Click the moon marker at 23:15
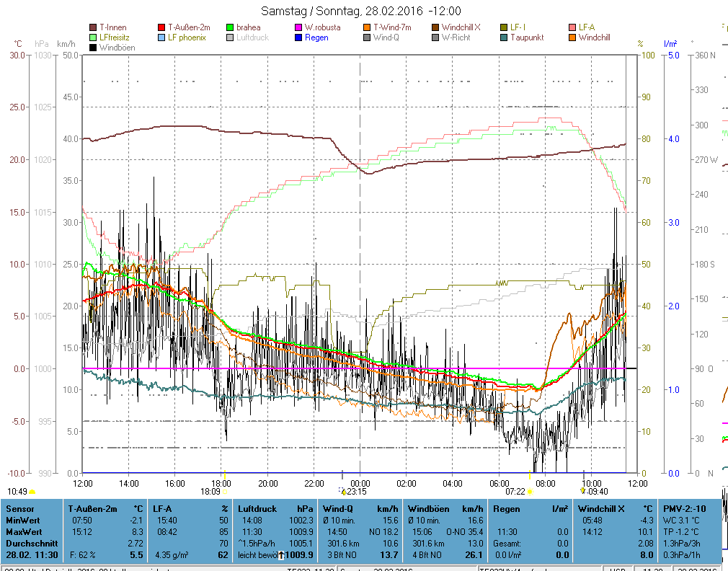This screenshot has width=728, height=571. 342,491
